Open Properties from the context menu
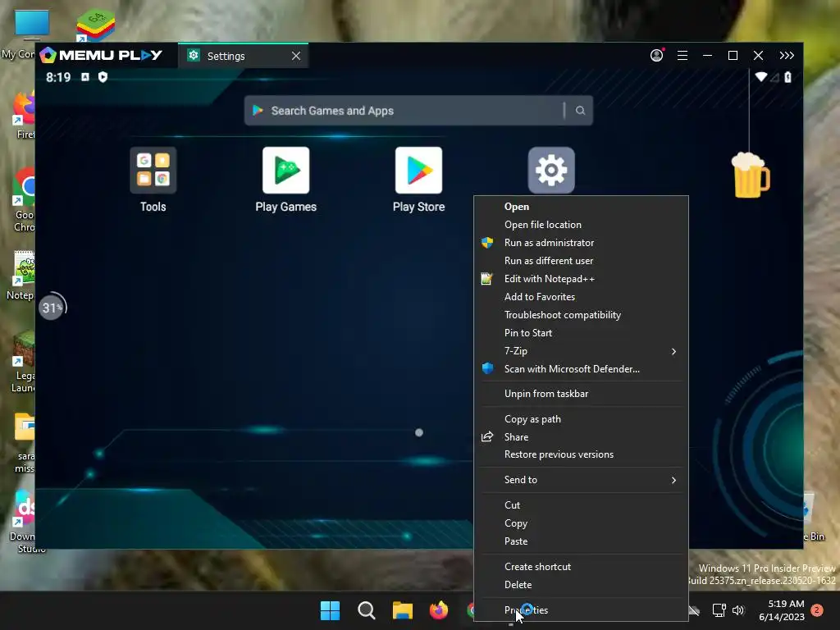 (x=582, y=610)
